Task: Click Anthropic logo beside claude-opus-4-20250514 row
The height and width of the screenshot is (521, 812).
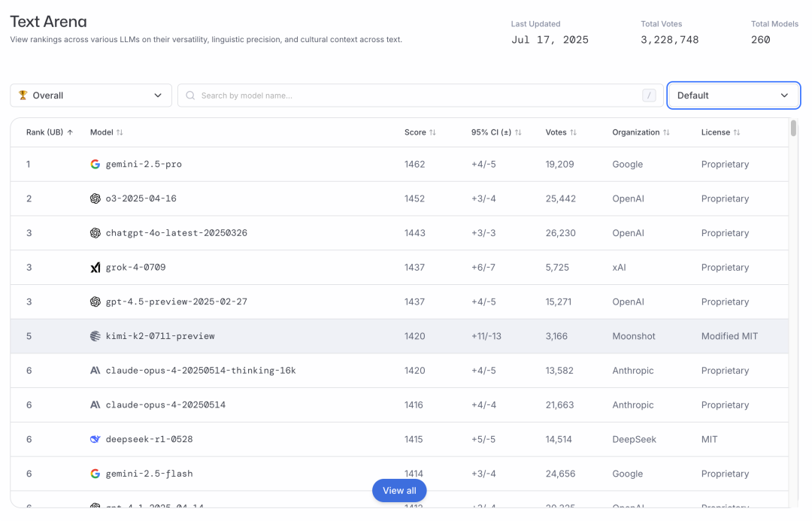Action: pos(95,404)
